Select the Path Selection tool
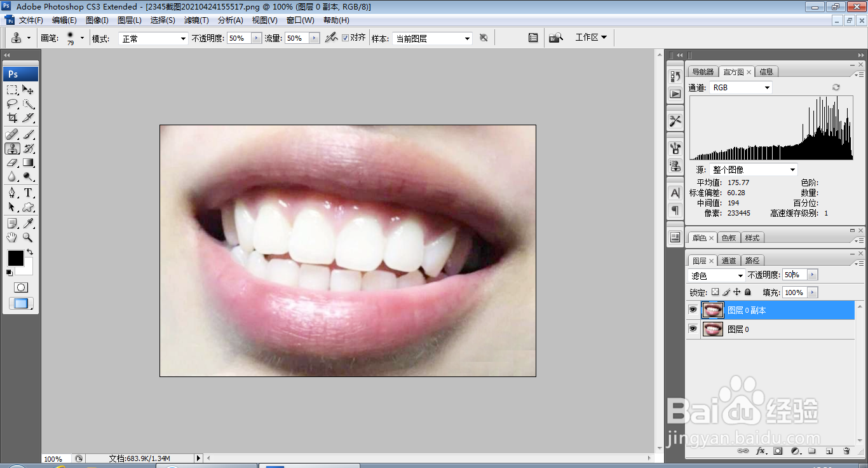868x468 pixels. pos(12,207)
